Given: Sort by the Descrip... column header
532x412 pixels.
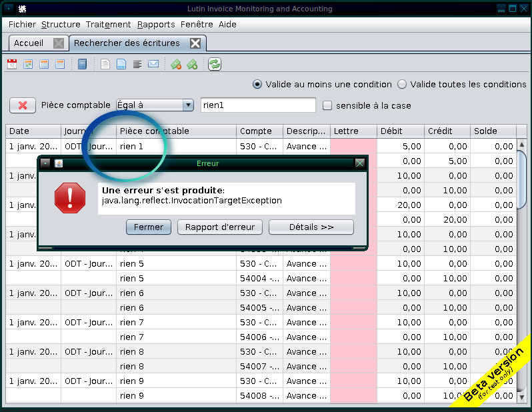Looking at the screenshot, I should [307, 131].
